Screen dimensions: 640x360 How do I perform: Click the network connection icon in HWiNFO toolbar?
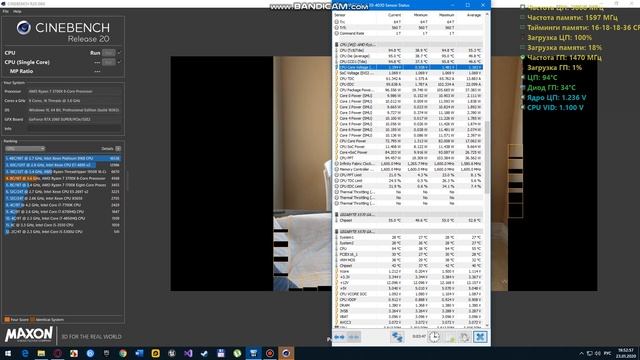[x=397, y=337]
